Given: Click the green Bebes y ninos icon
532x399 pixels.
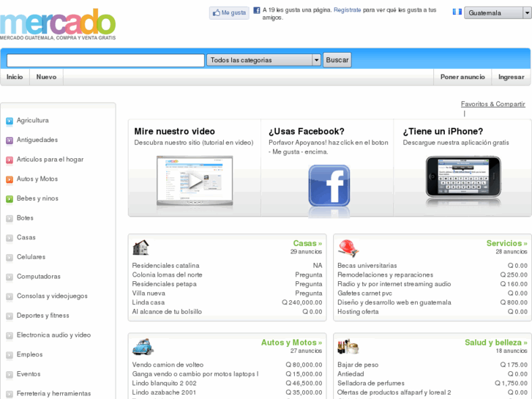Looking at the screenshot, I should (10, 199).
